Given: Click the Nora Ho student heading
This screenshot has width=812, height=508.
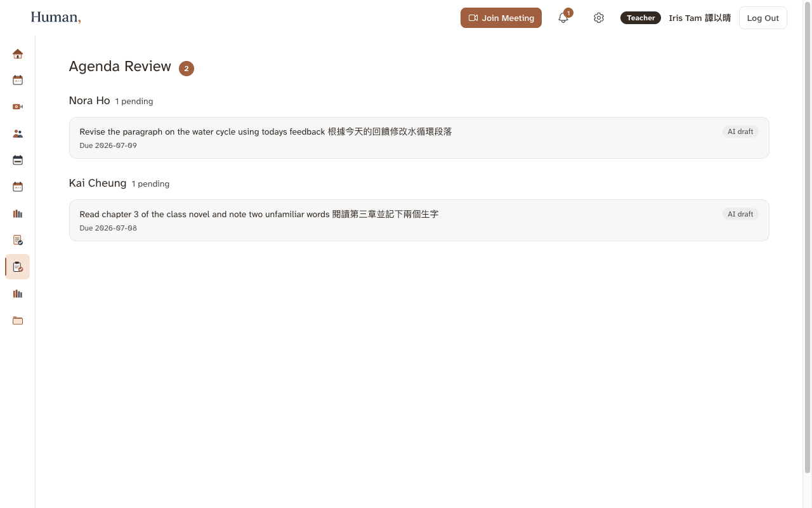Looking at the screenshot, I should coord(89,100).
